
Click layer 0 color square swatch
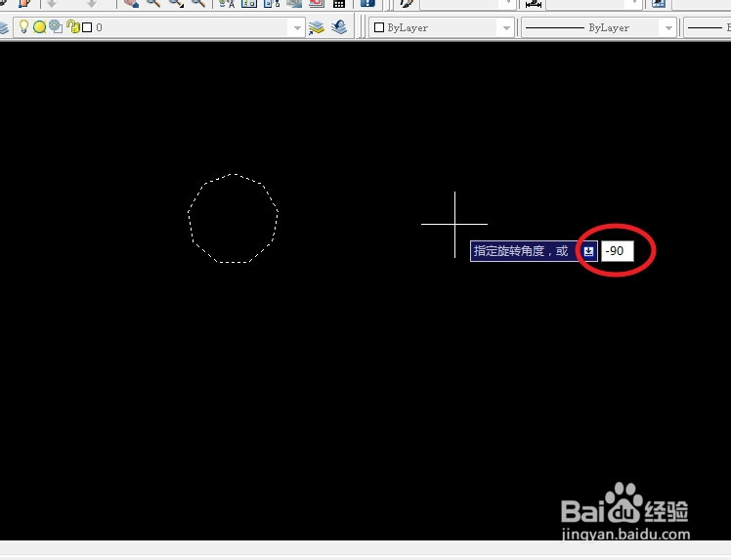tap(87, 27)
